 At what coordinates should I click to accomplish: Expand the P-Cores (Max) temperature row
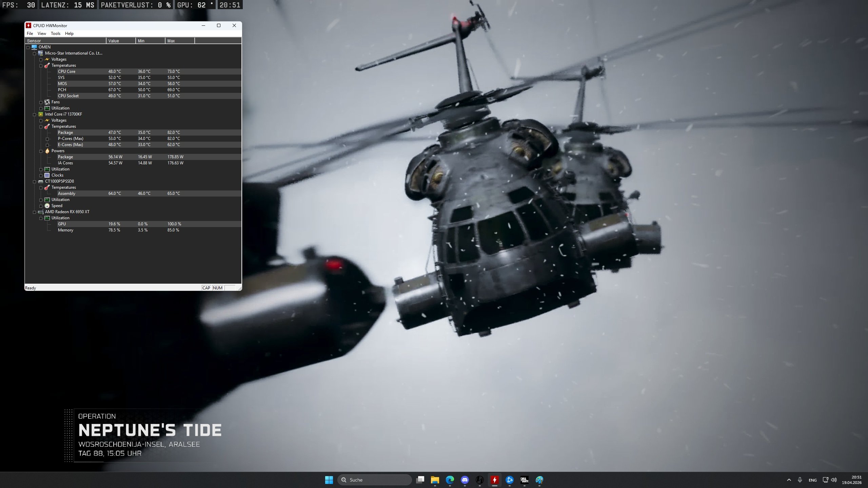point(47,139)
